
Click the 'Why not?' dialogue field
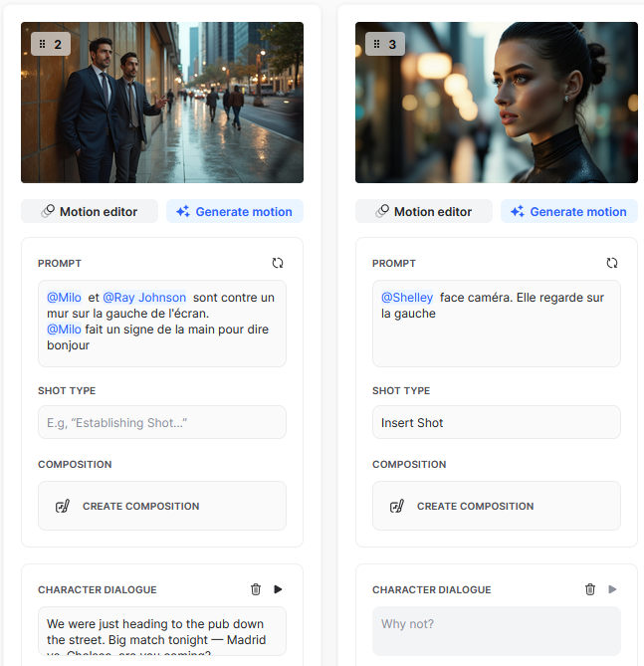tap(497, 631)
